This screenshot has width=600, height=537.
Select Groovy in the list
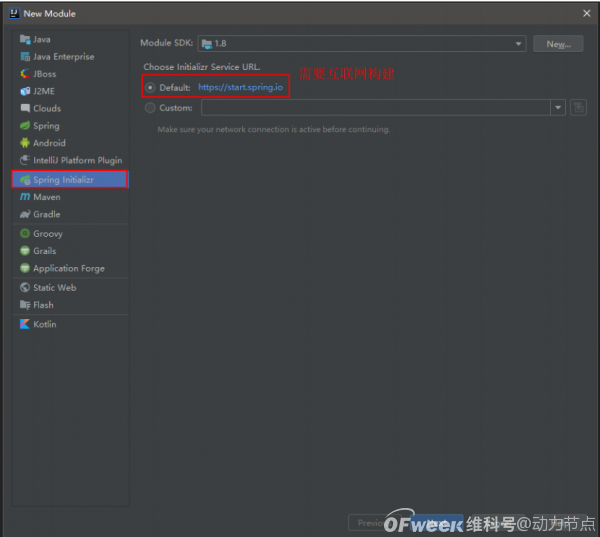tap(71, 233)
